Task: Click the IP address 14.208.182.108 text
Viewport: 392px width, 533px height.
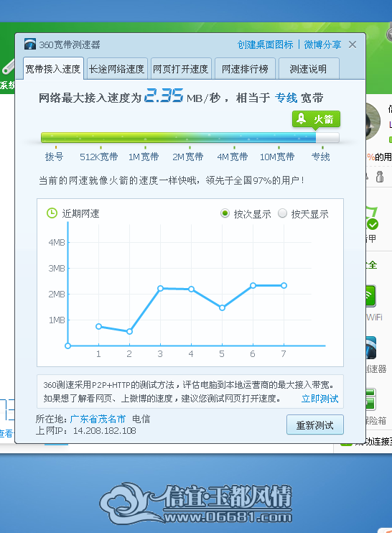Action: pyautogui.click(x=105, y=431)
